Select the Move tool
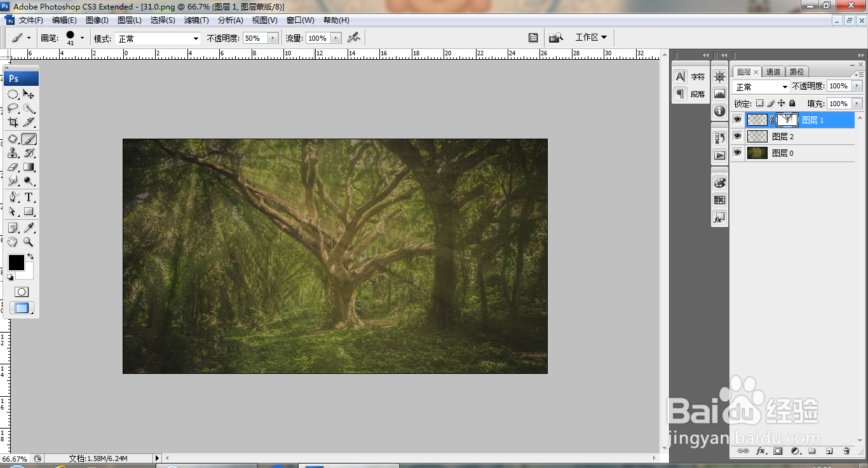This screenshot has height=468, width=868. pyautogui.click(x=29, y=94)
